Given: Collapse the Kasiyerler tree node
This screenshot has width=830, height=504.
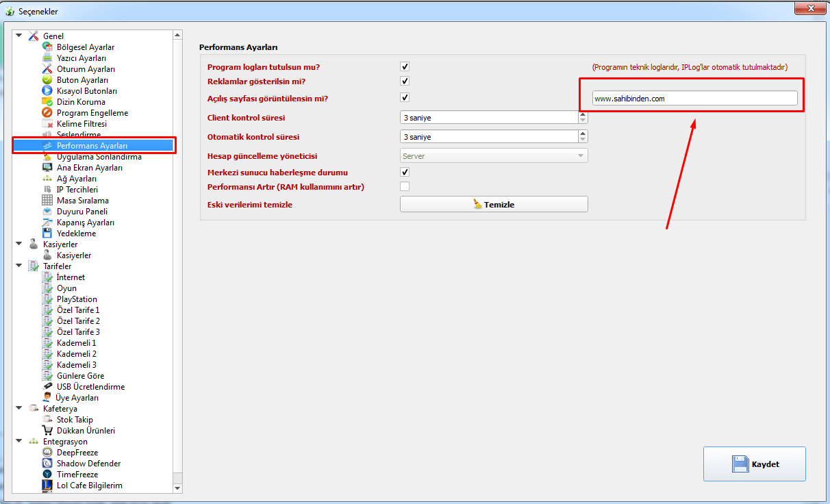Looking at the screenshot, I should [x=18, y=244].
